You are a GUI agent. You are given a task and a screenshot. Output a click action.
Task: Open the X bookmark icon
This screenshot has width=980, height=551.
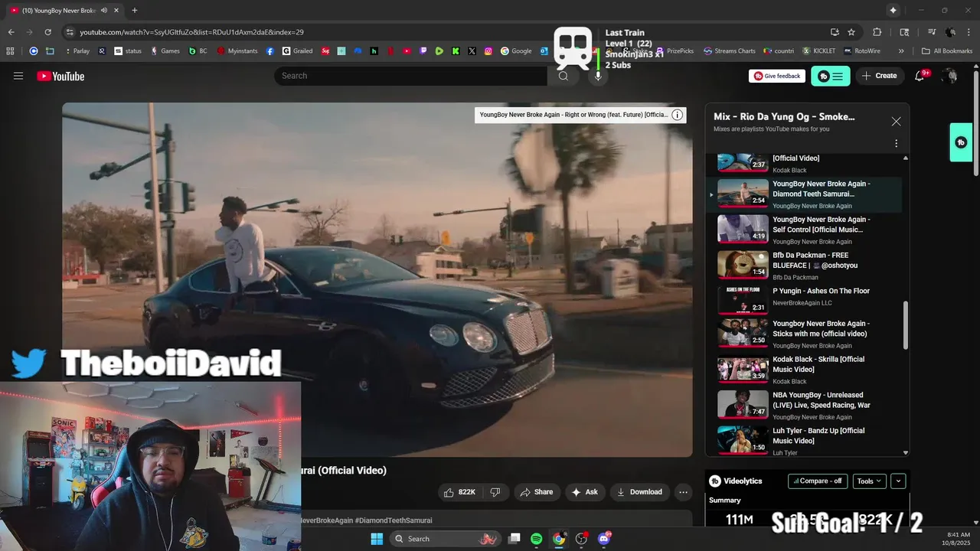click(472, 51)
